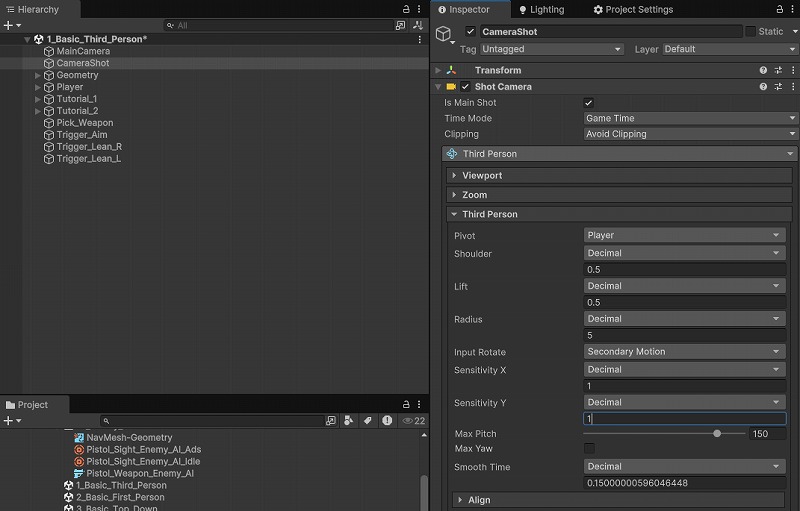Expand the Viewport section

pyautogui.click(x=454, y=175)
